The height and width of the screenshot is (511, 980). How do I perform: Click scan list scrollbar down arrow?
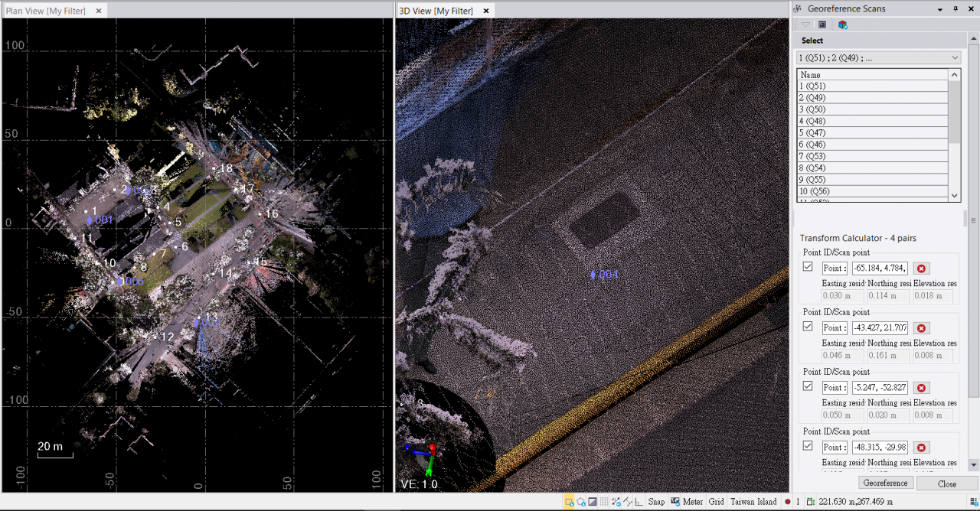(x=954, y=196)
